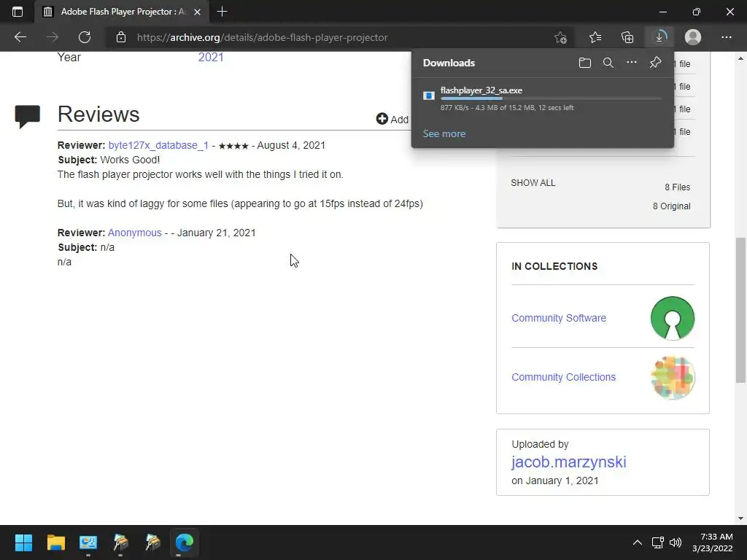Reload the archive.org page
747x560 pixels.
pyautogui.click(x=85, y=37)
